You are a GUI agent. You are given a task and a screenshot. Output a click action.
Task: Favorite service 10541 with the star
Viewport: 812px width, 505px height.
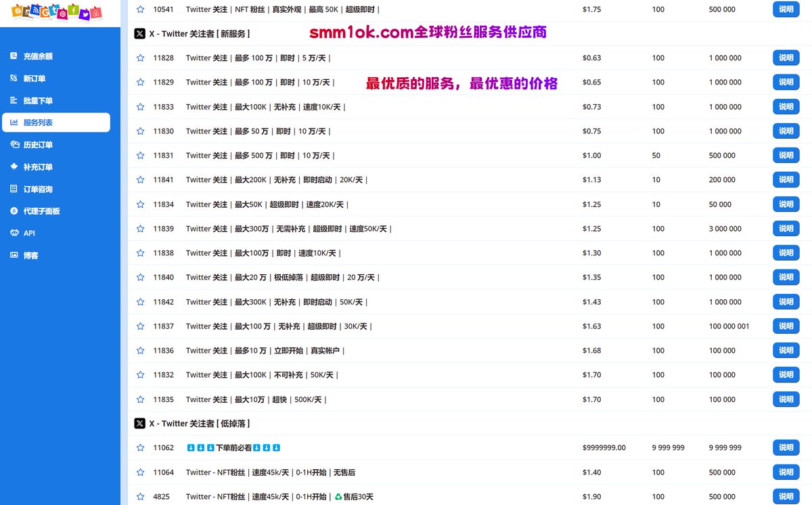(140, 9)
